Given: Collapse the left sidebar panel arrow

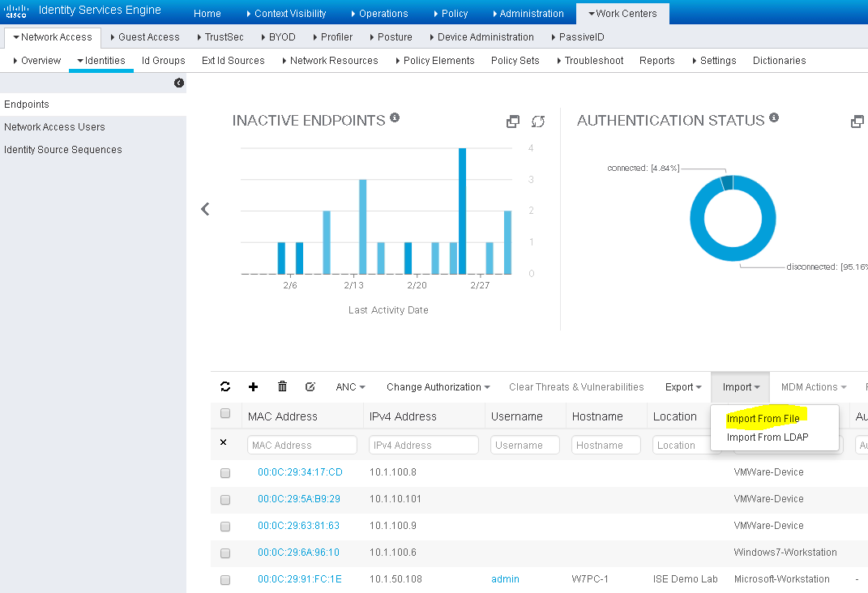Looking at the screenshot, I should coord(179,83).
